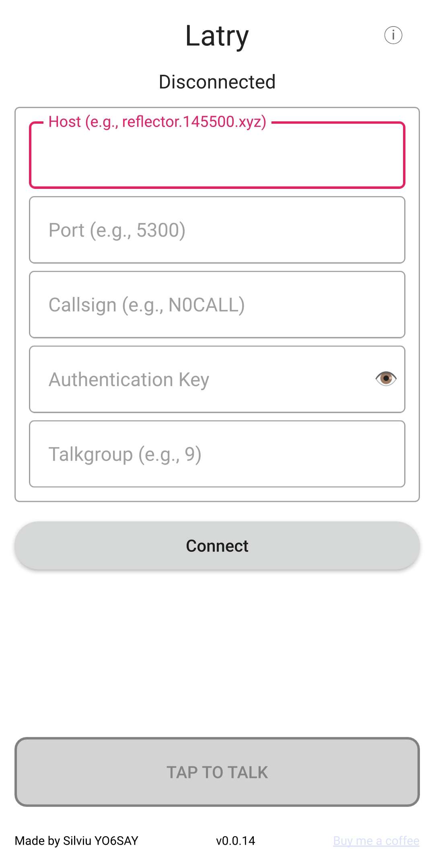The height and width of the screenshot is (868, 434).
Task: Click the pink Host floating label
Action: [157, 122]
